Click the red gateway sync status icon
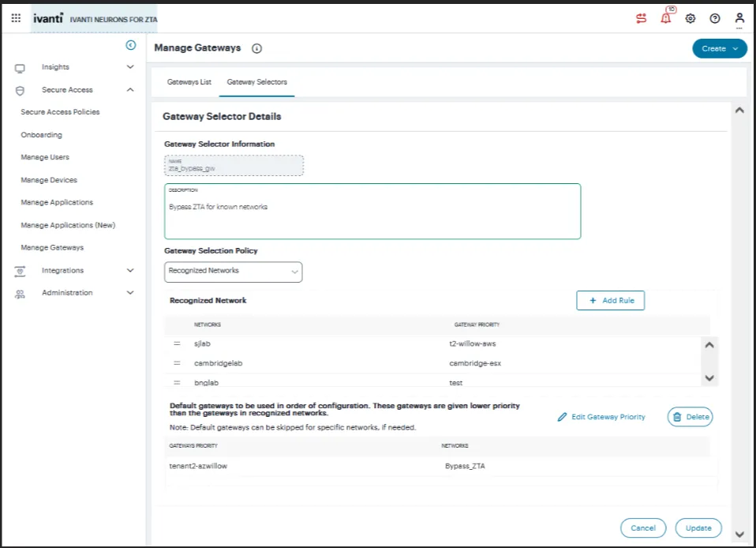 (x=641, y=18)
